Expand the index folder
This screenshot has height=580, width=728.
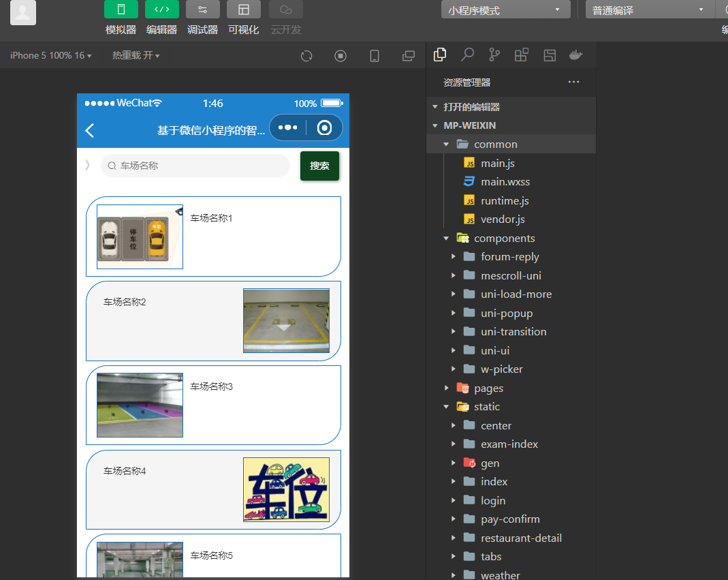[511, 481]
